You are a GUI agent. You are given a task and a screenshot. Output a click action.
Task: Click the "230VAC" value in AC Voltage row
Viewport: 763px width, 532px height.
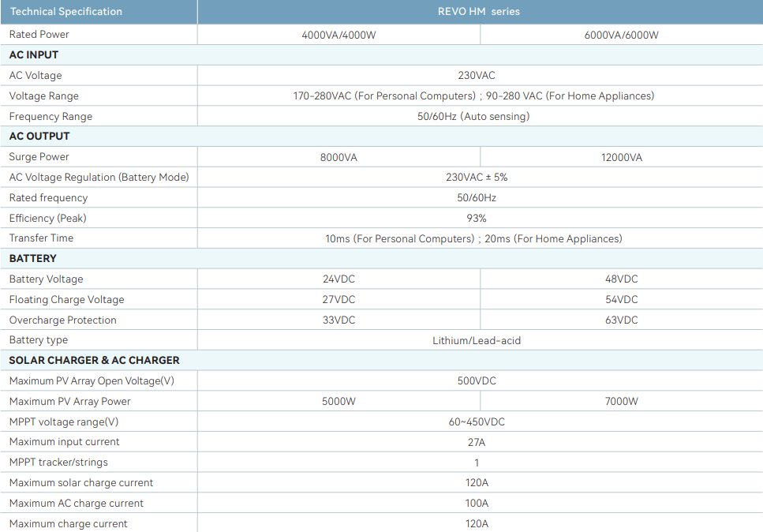point(477,76)
